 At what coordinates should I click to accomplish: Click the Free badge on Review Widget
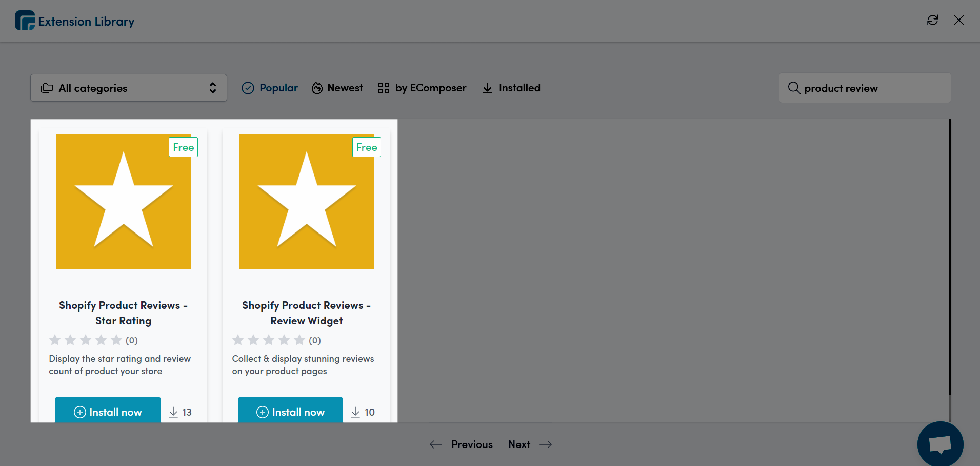[x=367, y=147]
